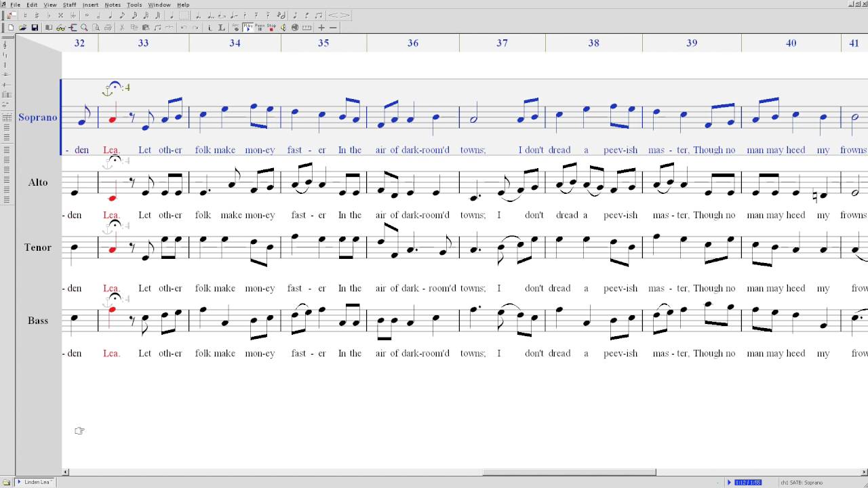Open the Help menu
This screenshot has width=868, height=488.
(x=183, y=5)
